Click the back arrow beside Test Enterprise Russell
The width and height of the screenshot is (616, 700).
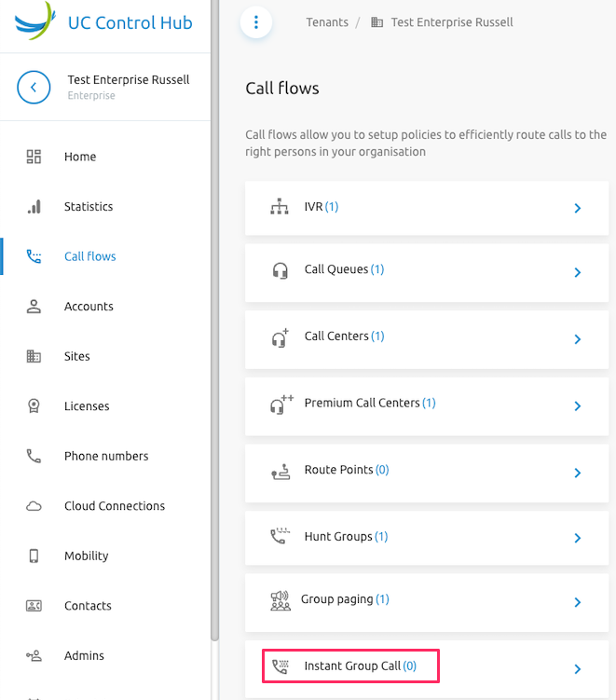pyautogui.click(x=34, y=88)
